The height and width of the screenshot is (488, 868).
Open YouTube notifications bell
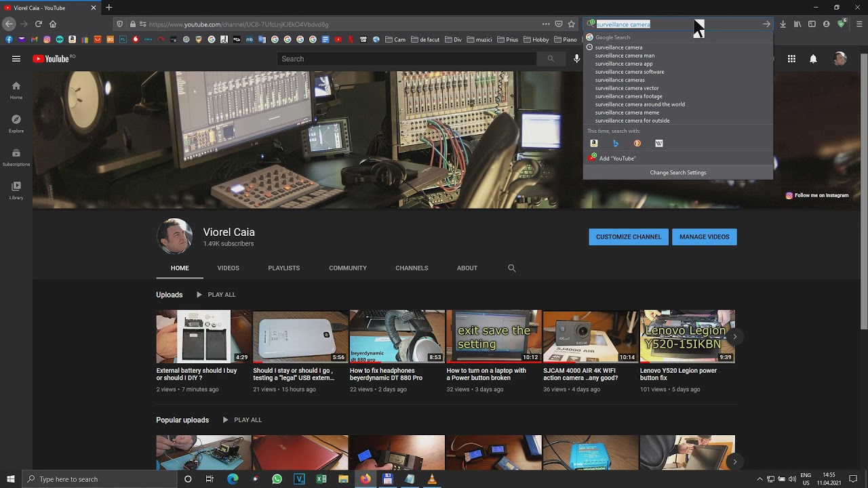[813, 59]
